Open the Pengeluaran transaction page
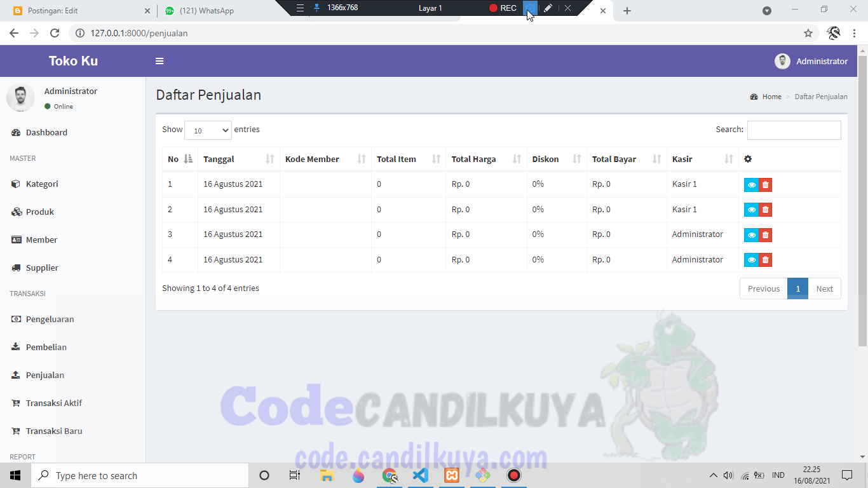The image size is (868, 488). click(x=51, y=319)
